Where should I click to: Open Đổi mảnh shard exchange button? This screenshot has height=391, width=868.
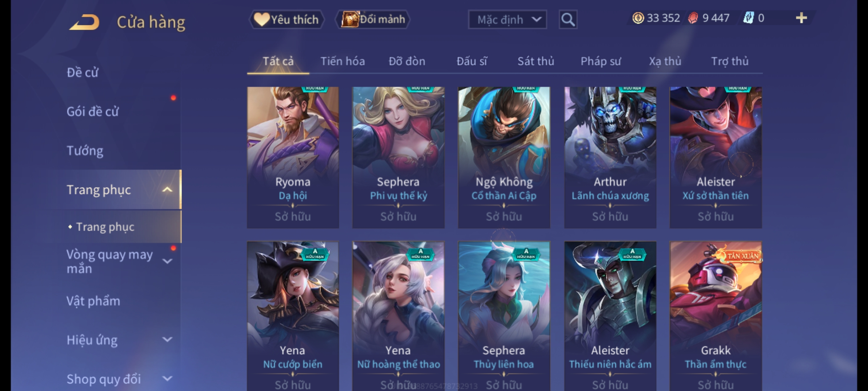[x=373, y=20]
